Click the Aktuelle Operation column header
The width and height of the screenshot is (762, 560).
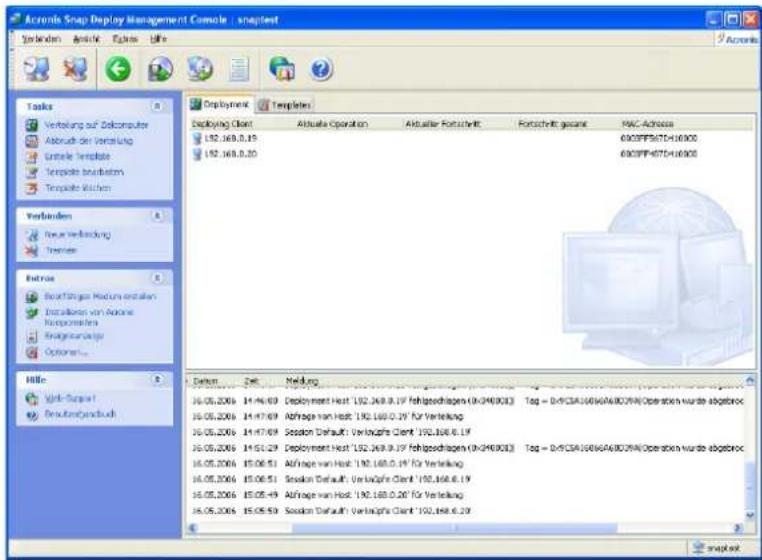332,124
